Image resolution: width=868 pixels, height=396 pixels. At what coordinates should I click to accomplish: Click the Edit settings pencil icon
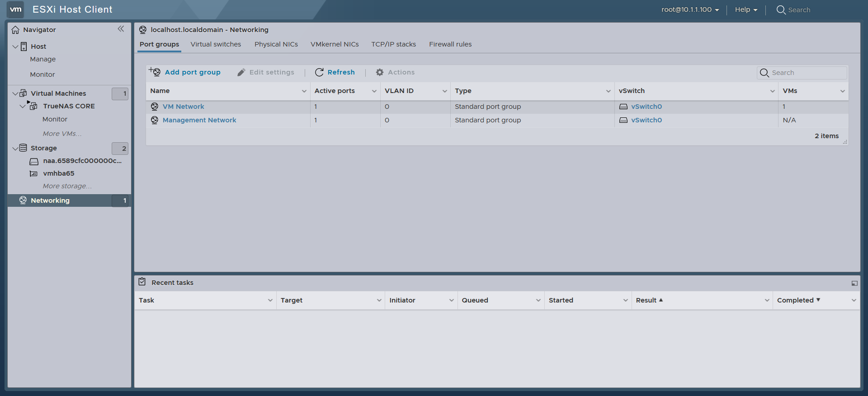coord(241,72)
